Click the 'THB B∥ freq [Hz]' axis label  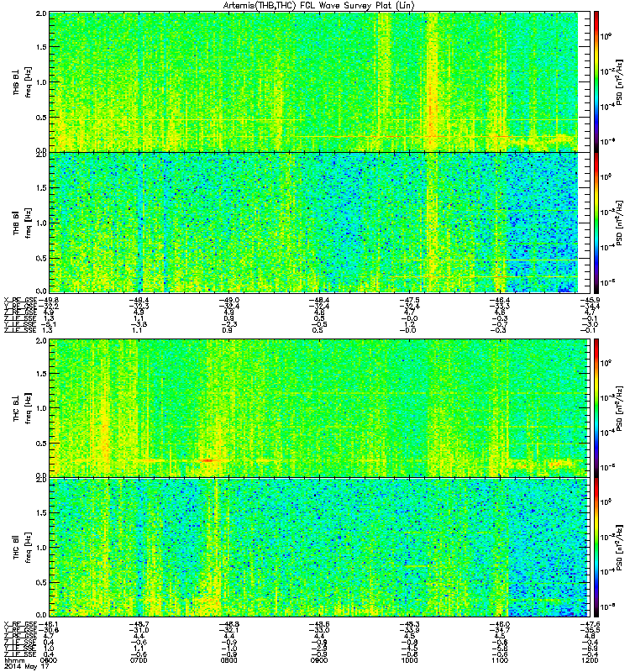pyautogui.click(x=22, y=223)
